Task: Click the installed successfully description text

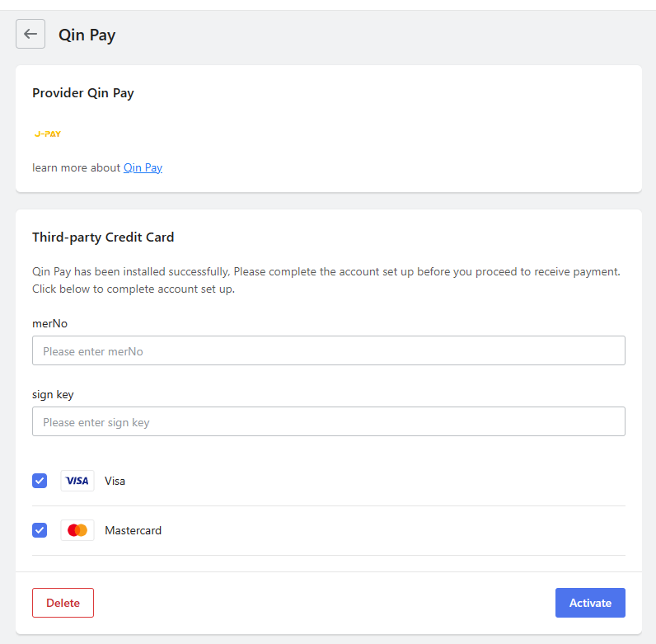Action: point(326,280)
